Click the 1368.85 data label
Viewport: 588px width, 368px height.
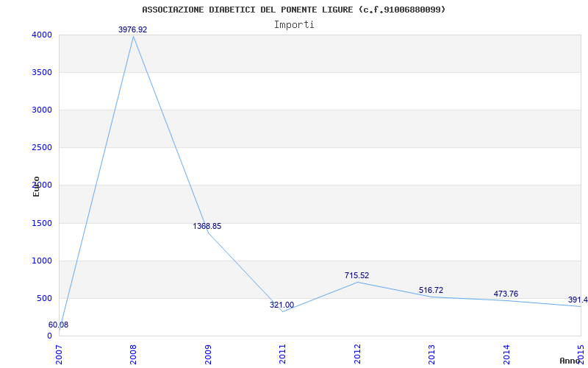[x=207, y=226]
